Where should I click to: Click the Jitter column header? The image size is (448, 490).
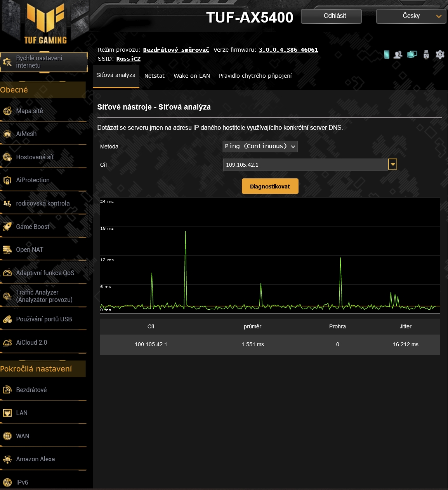coord(406,327)
